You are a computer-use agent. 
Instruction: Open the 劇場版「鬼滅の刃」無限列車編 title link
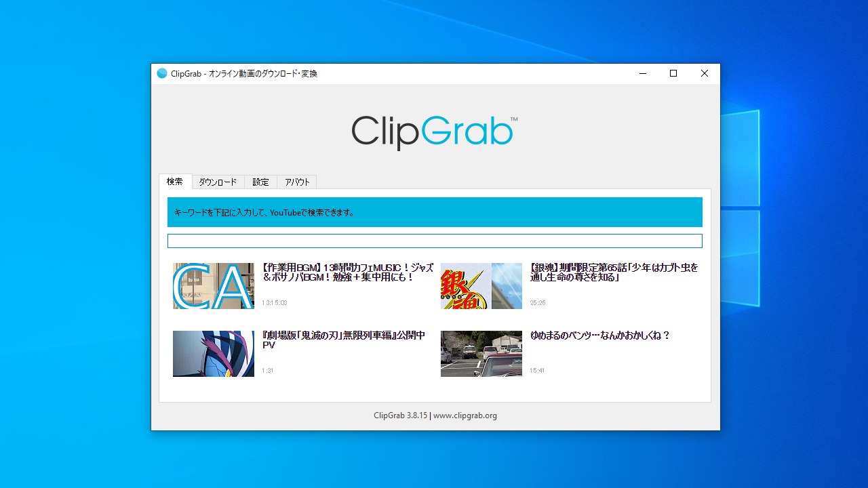(x=344, y=340)
